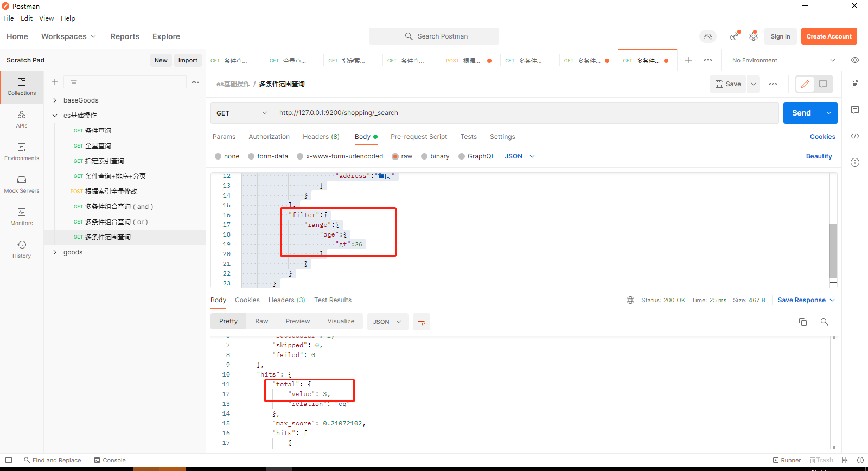Open the History sidebar panel
The image size is (868, 471).
pyautogui.click(x=22, y=250)
